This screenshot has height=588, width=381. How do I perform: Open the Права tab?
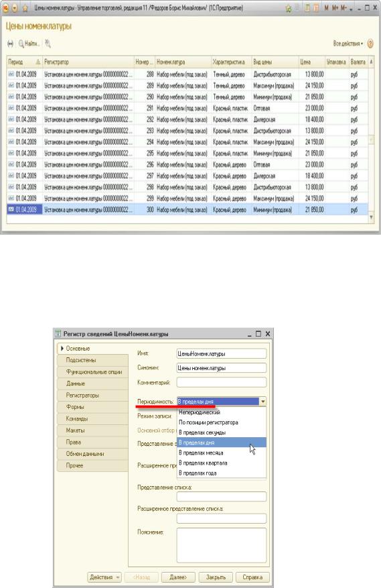pyautogui.click(x=92, y=442)
